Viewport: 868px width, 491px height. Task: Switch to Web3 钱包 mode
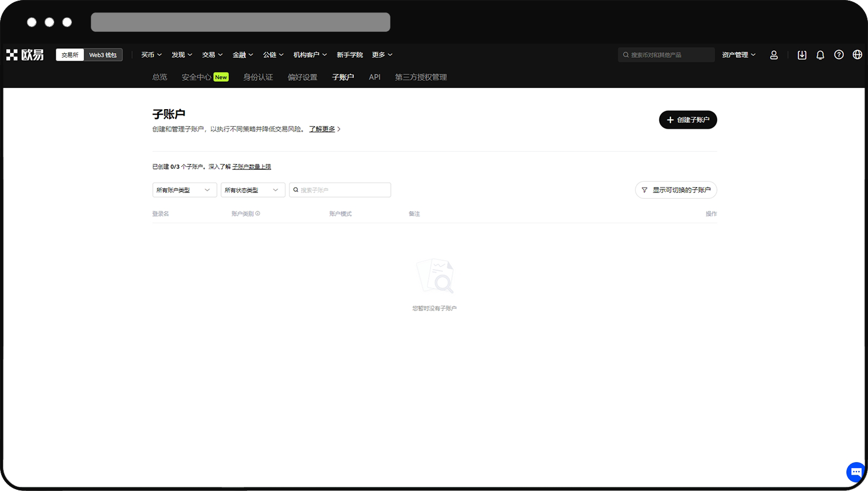(x=103, y=55)
